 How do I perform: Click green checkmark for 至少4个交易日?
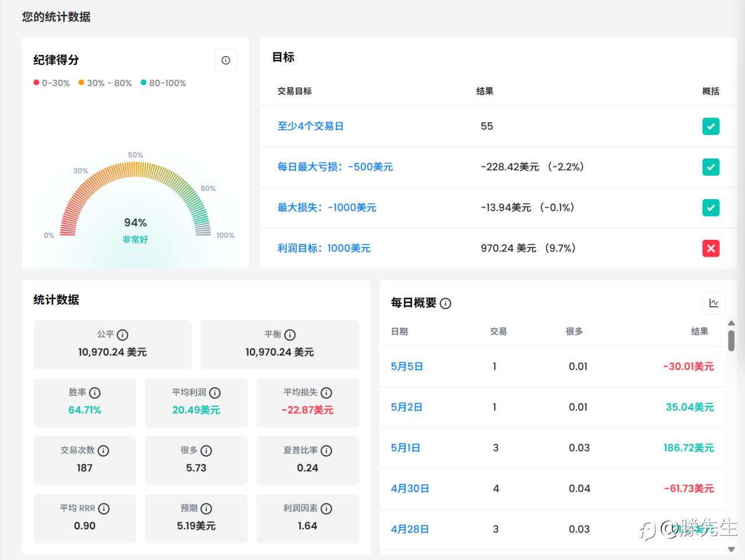(x=711, y=126)
